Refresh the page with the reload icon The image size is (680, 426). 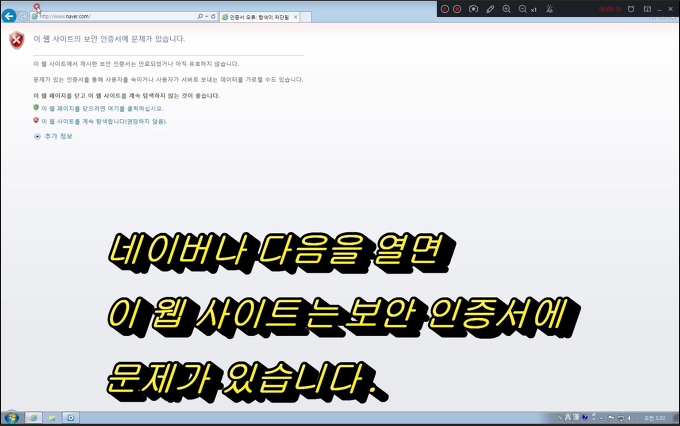coord(213,16)
